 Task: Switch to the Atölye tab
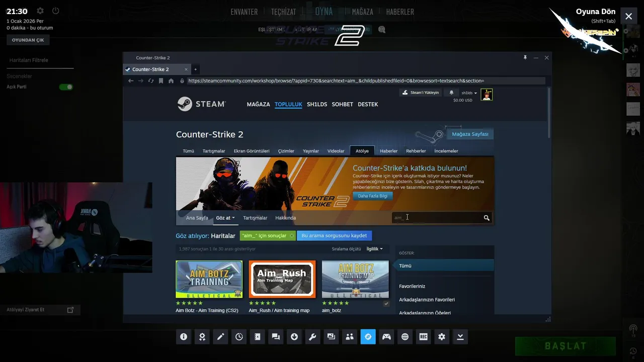[x=362, y=151]
